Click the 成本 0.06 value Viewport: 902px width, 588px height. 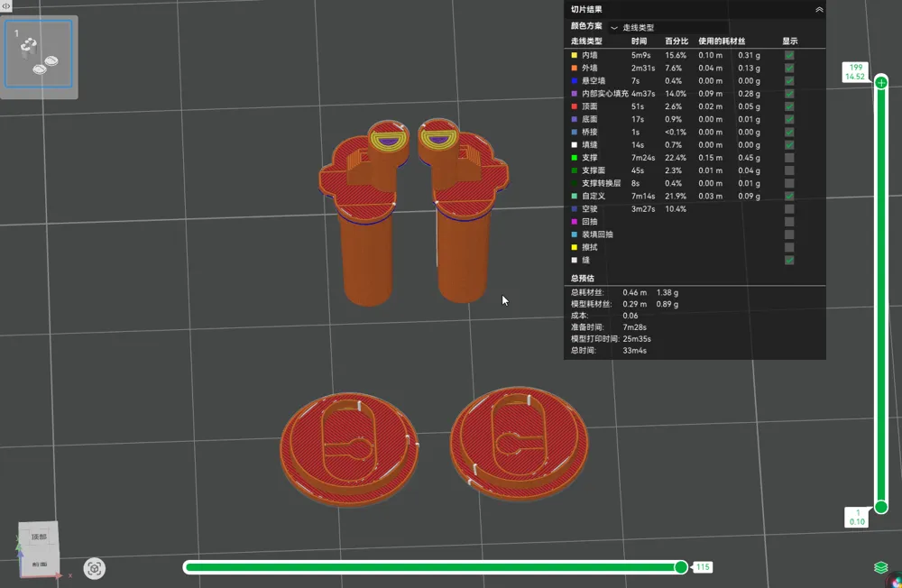click(x=630, y=316)
